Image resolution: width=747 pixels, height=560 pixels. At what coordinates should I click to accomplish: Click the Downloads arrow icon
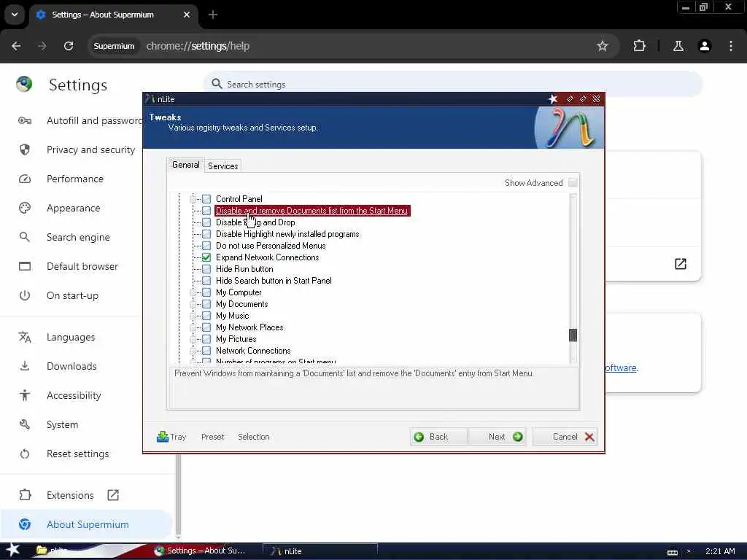[x=24, y=366]
